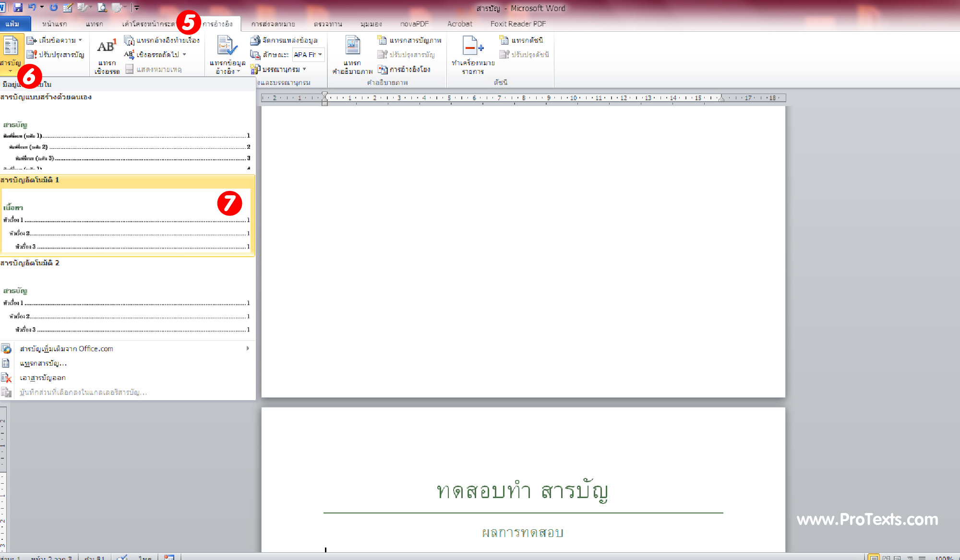Click the สารบัญ (Table of Contents) button

click(x=11, y=54)
